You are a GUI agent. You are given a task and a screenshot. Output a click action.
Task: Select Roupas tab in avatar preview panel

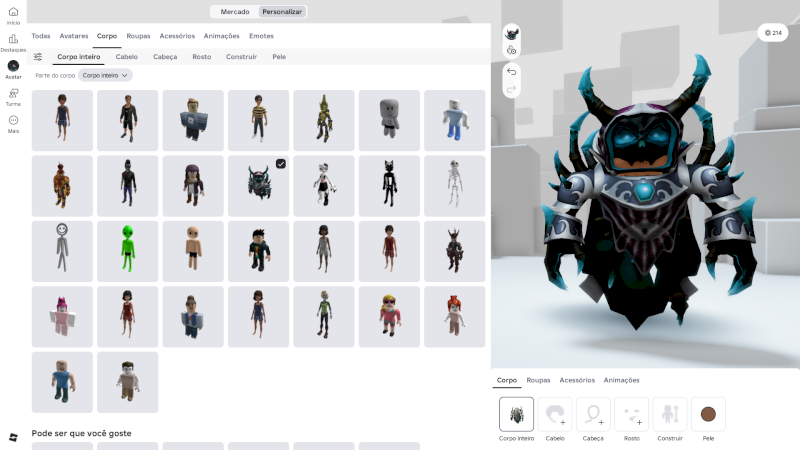tap(538, 380)
